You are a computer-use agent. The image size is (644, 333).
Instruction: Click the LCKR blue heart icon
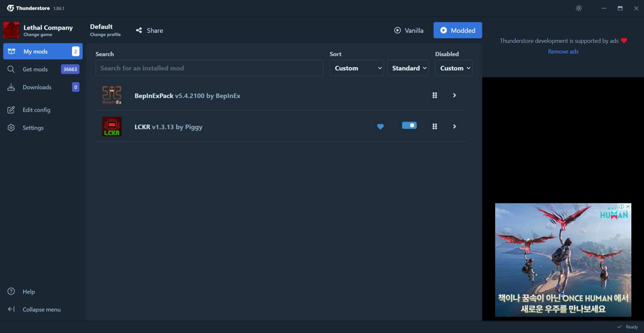[x=380, y=127]
